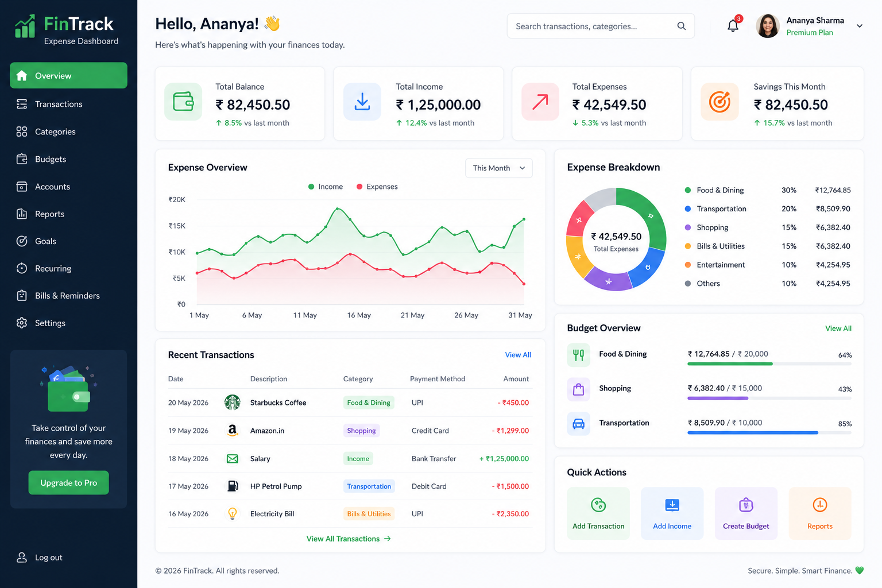Select Budgets in the sidebar

(68, 159)
